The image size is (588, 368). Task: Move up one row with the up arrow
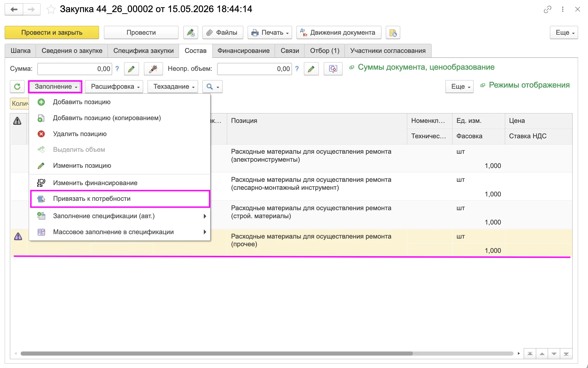tap(542, 354)
